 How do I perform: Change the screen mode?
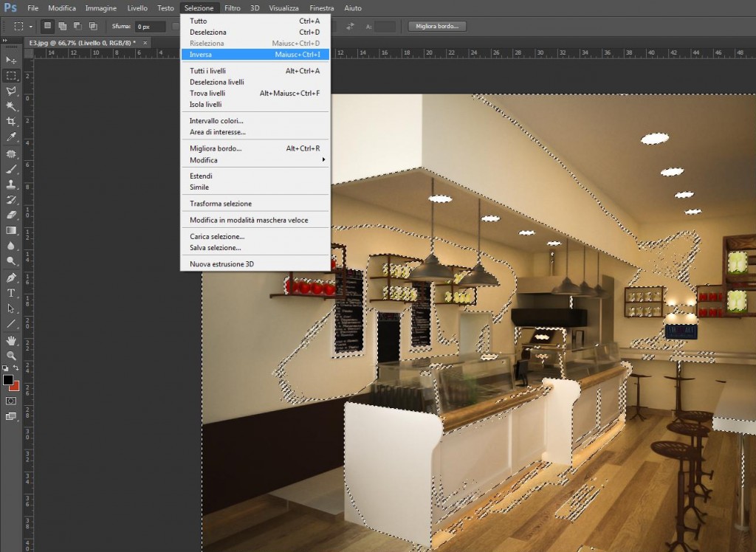tap(11, 416)
